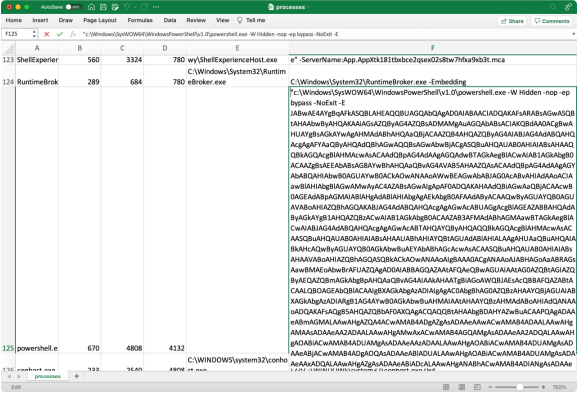Open the Review ribbon tab
This screenshot has height=398, width=583.
196,20
